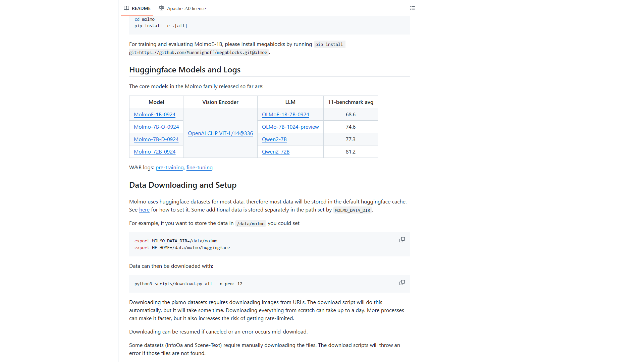Click the python3 scripts/download.py command text
The height and width of the screenshot is (362, 644).
189,284
